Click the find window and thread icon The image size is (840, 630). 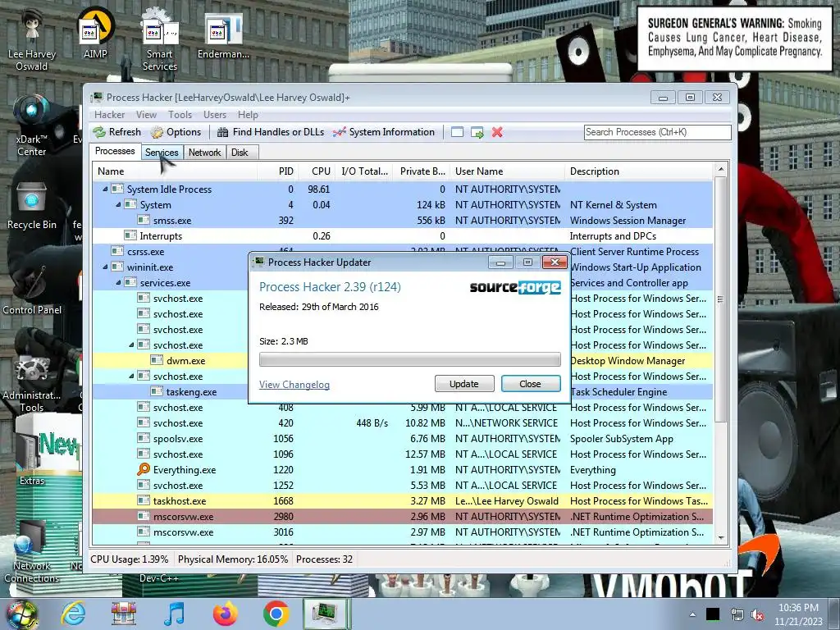click(477, 132)
